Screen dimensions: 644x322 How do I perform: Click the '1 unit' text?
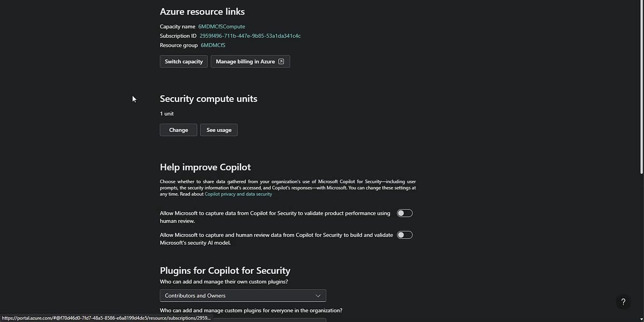tap(167, 114)
